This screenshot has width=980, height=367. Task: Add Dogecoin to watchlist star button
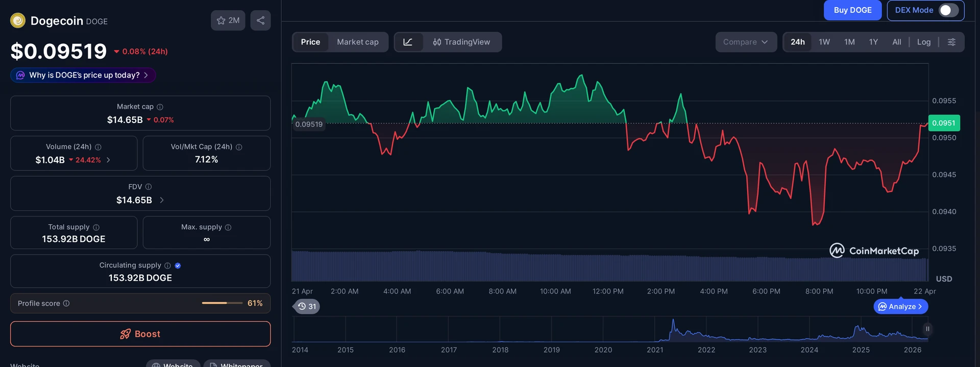pyautogui.click(x=228, y=20)
